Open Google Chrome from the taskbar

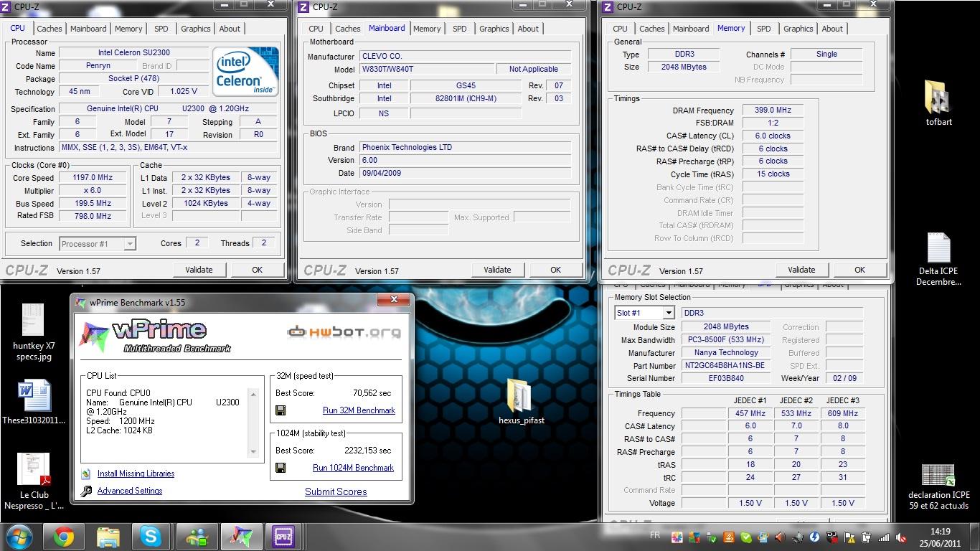(63, 537)
